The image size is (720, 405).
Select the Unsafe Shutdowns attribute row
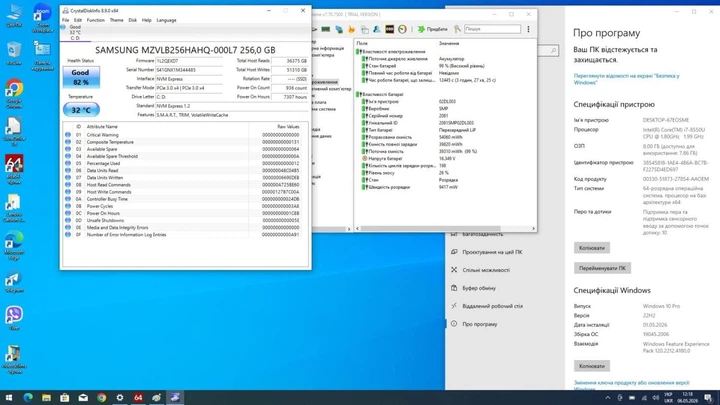[183, 220]
